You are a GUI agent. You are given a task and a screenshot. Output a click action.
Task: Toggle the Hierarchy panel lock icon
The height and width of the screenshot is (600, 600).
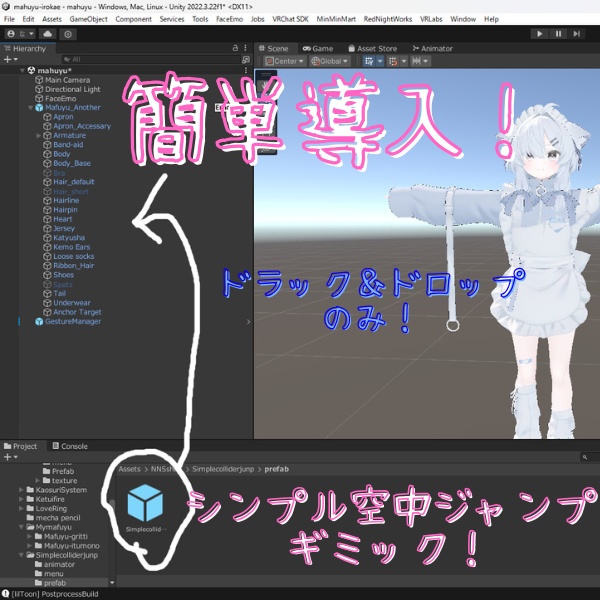[235, 48]
